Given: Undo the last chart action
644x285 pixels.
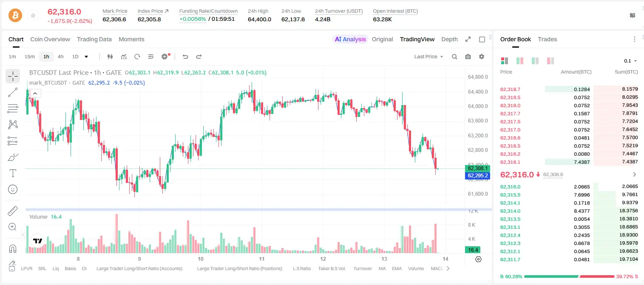Looking at the screenshot, I should pos(185,57).
